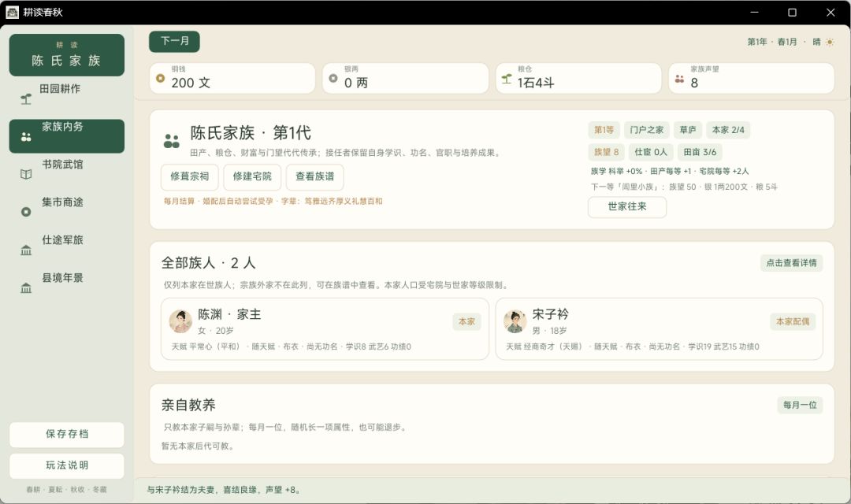851x504 pixels.
Task: Click the 仕途军旅 building icon in sidebar
Action: pos(26,250)
